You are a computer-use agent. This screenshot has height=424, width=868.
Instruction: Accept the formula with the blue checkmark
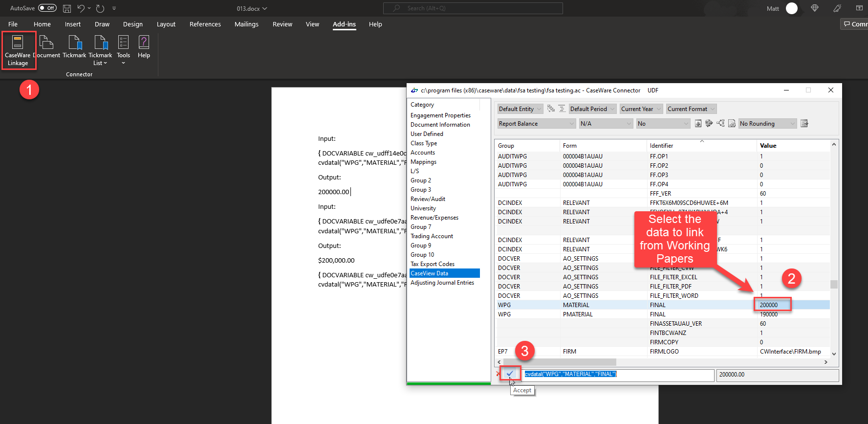(510, 374)
